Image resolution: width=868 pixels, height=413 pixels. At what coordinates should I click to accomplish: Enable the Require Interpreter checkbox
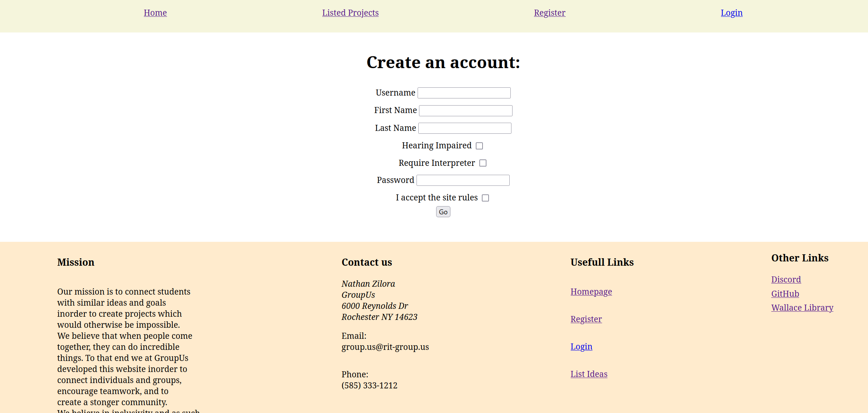[483, 163]
